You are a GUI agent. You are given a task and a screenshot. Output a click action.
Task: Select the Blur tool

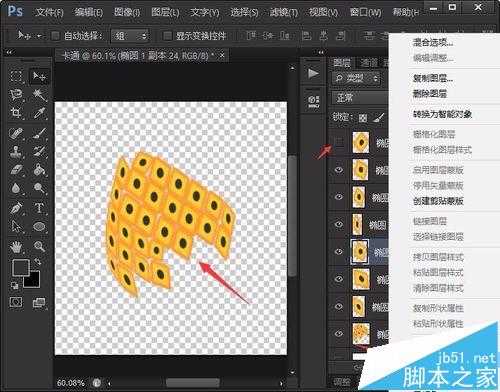tap(16, 188)
